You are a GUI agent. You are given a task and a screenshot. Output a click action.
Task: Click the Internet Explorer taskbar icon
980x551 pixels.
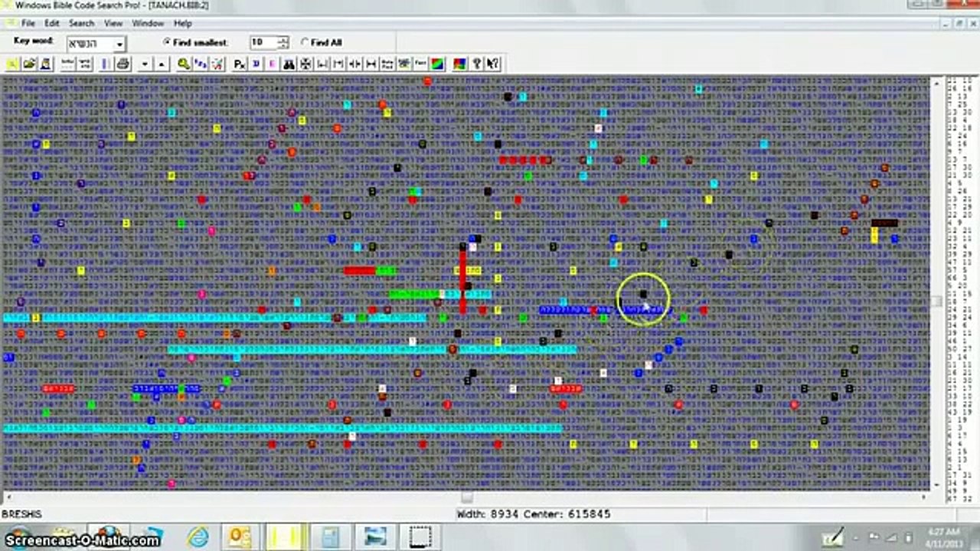coord(198,536)
